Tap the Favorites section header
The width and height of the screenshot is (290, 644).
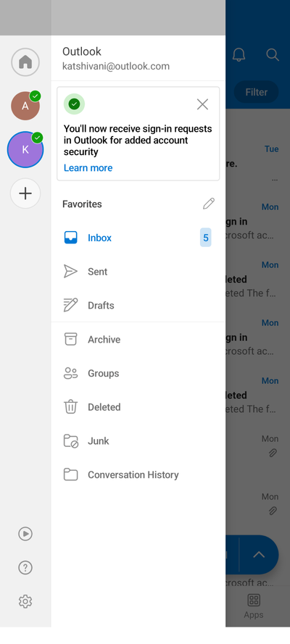click(82, 204)
